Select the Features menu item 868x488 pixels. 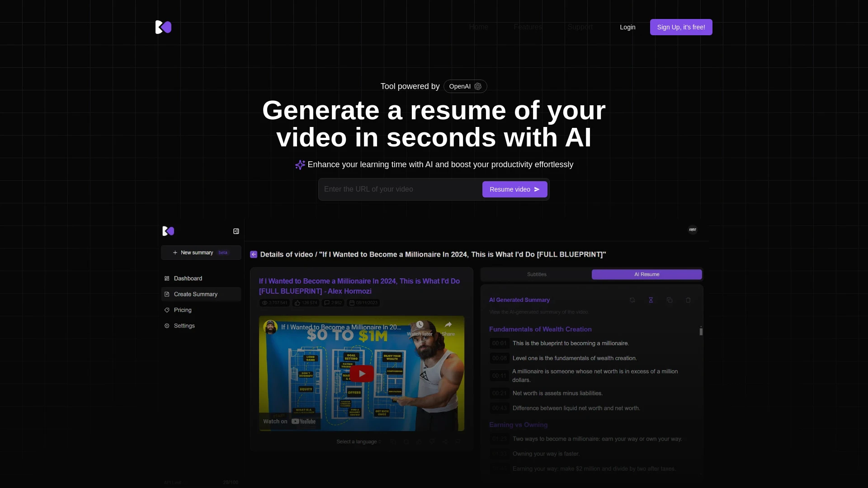[527, 27]
